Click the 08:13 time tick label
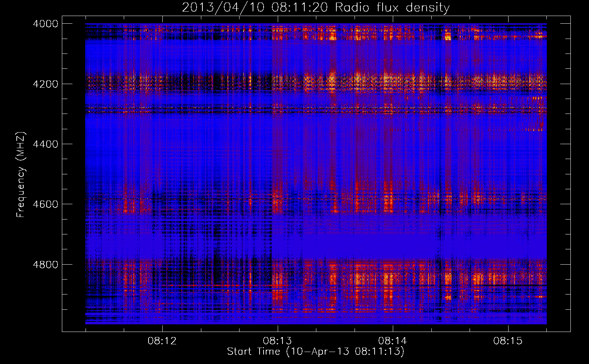This screenshot has height=364, width=589. point(277,341)
